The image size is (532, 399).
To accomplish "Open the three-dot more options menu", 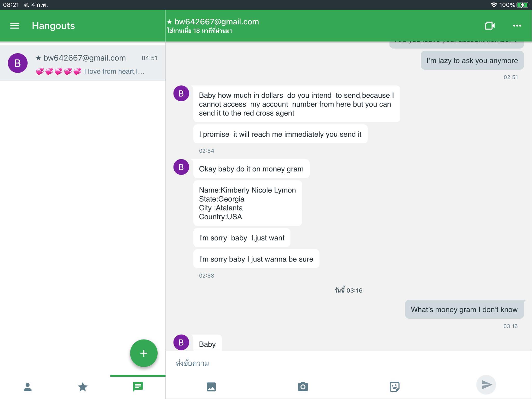I will click(x=517, y=26).
